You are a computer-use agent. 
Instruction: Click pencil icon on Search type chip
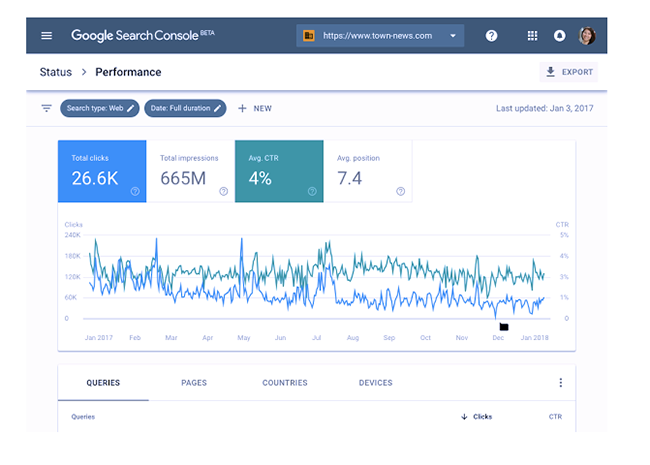coord(131,109)
